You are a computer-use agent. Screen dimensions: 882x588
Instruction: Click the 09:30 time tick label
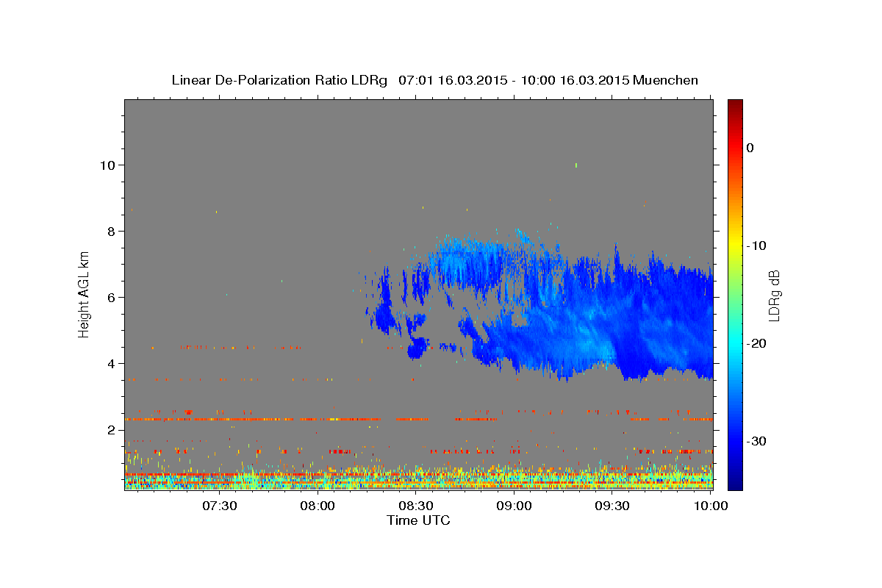pos(612,506)
